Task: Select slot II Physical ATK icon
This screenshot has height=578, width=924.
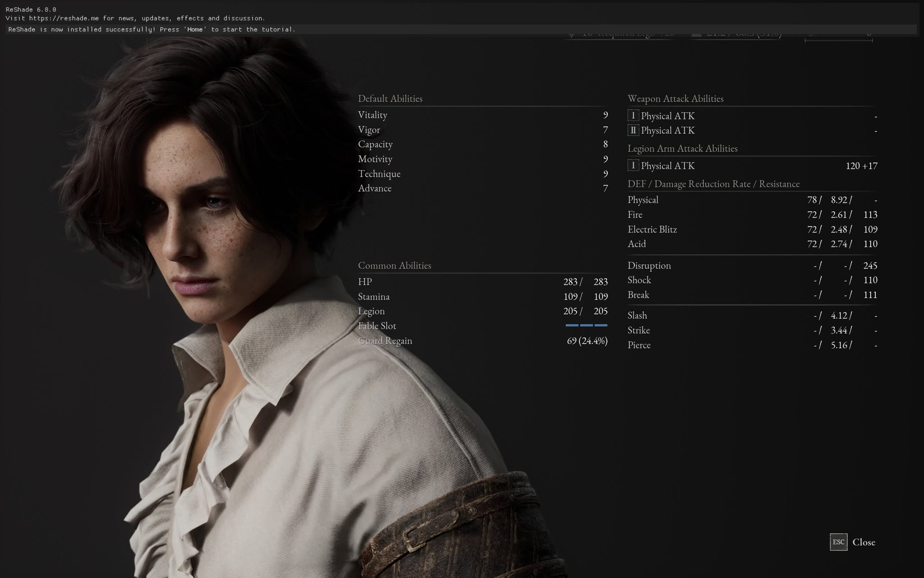Action: [633, 131]
